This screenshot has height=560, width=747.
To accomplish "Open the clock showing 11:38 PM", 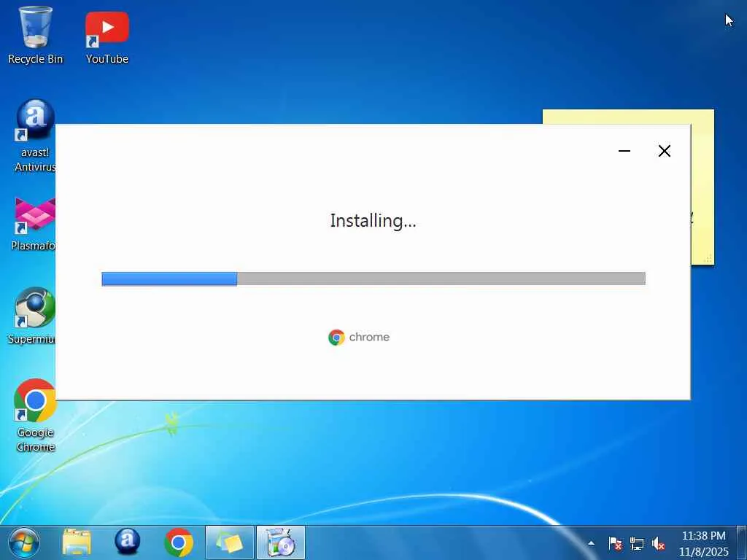I will point(704,543).
